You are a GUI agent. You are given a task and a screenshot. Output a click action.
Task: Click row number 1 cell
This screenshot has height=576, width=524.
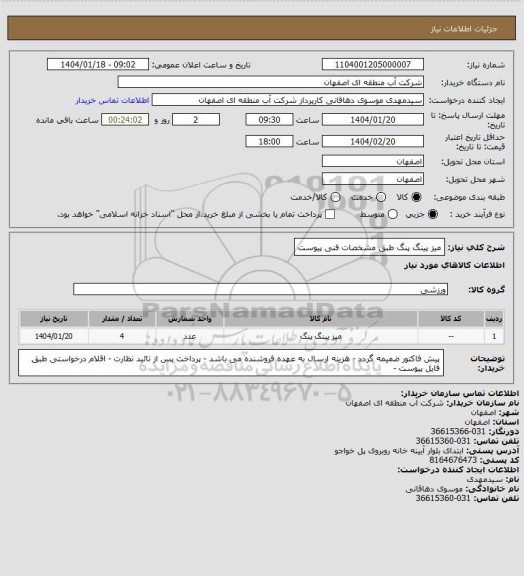(494, 336)
